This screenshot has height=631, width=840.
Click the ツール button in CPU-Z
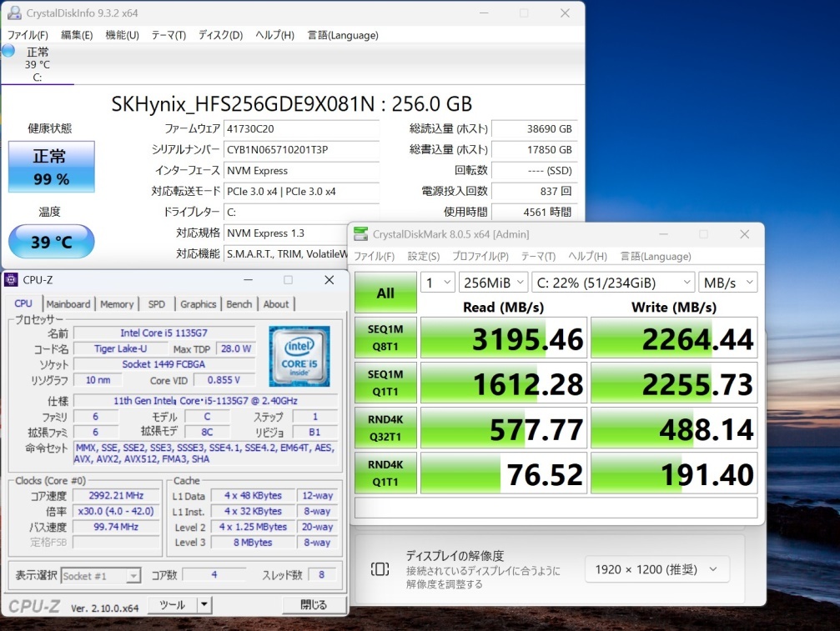point(172,605)
